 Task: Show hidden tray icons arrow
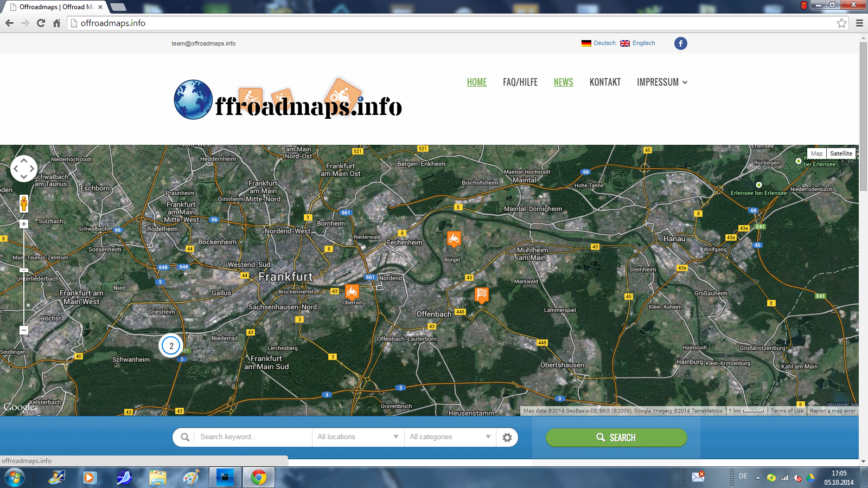point(758,478)
